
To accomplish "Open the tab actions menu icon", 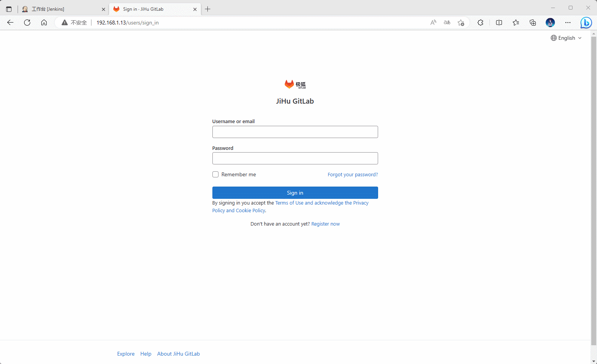I will [x=9, y=9].
